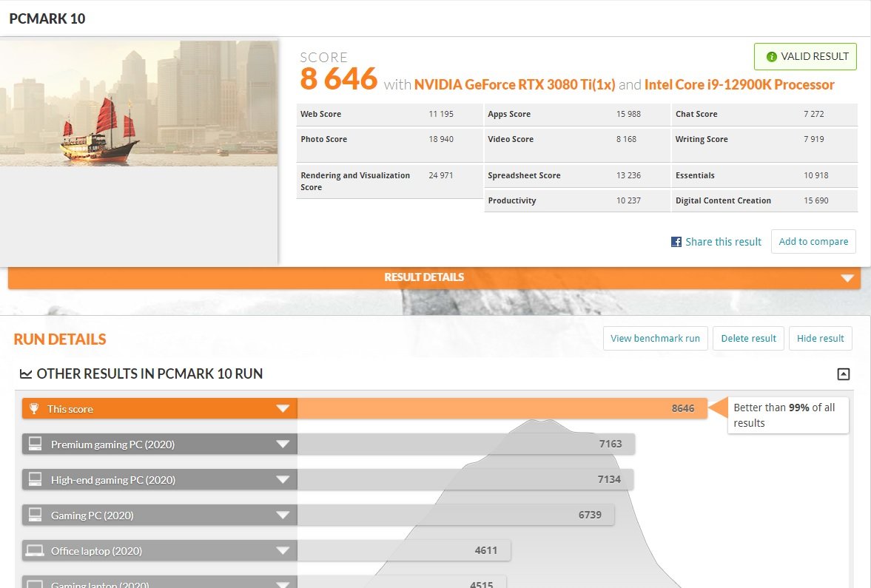
Task: Click the 8 646 overall score
Action: coord(339,79)
